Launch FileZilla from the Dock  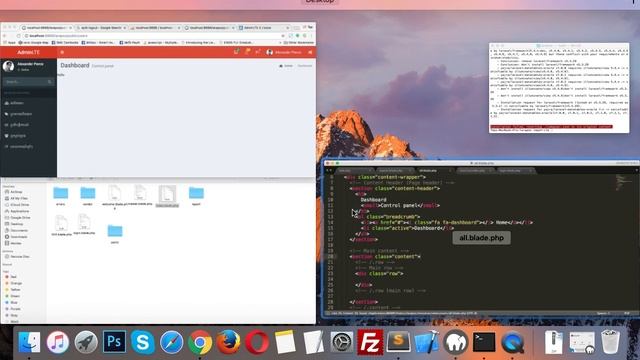(370, 342)
